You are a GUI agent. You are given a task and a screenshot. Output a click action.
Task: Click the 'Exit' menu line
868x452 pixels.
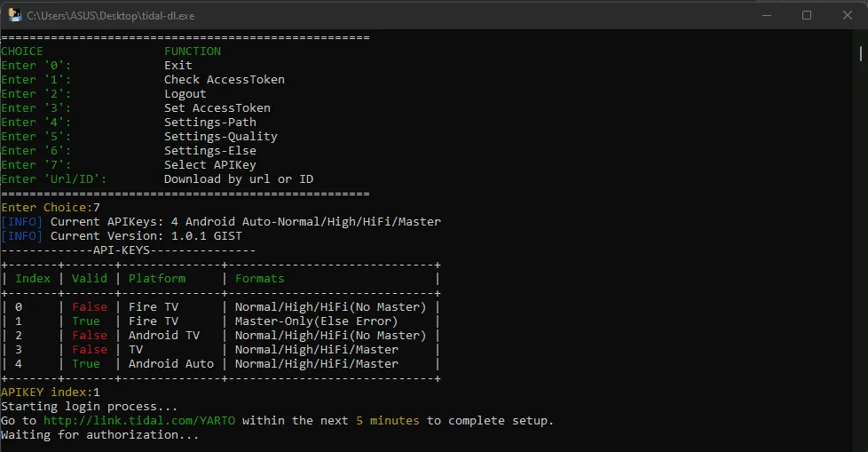pyautogui.click(x=178, y=66)
